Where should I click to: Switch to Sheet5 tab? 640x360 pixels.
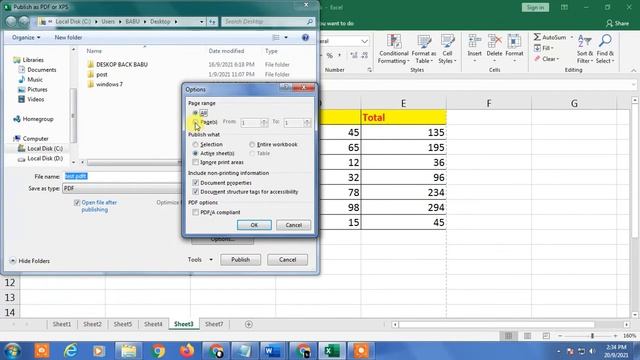[122, 324]
